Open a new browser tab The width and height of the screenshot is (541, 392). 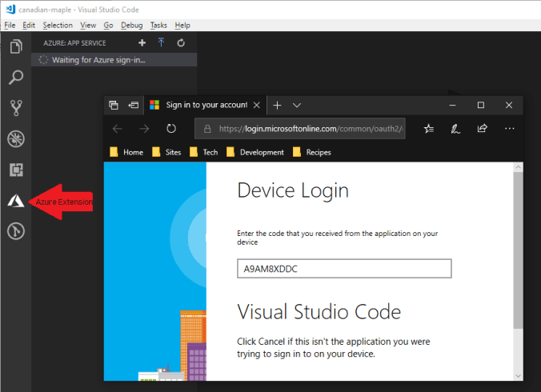point(277,105)
